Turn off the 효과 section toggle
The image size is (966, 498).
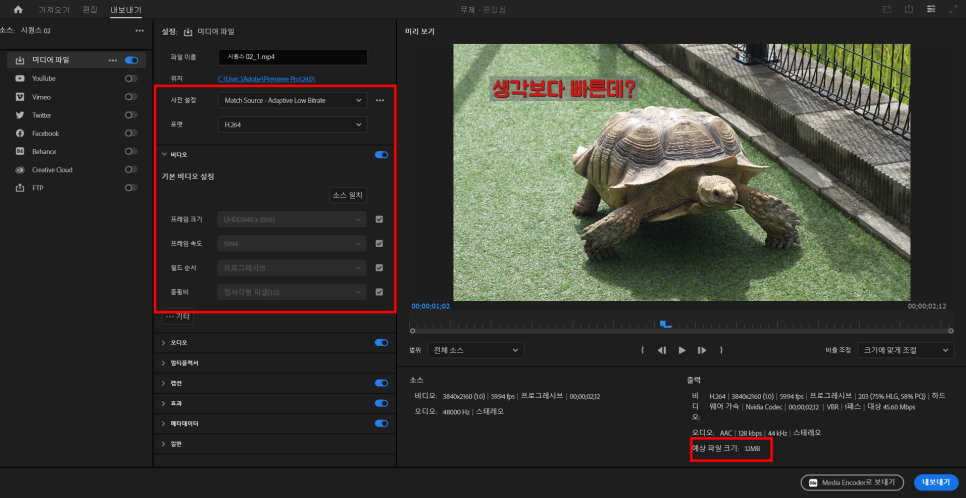tap(381, 403)
